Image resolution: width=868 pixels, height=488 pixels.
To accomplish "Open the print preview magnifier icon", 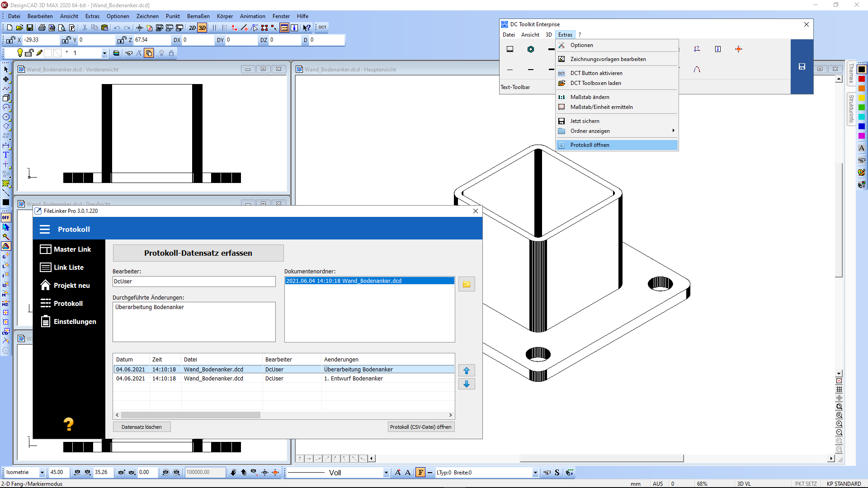I will point(62,28).
